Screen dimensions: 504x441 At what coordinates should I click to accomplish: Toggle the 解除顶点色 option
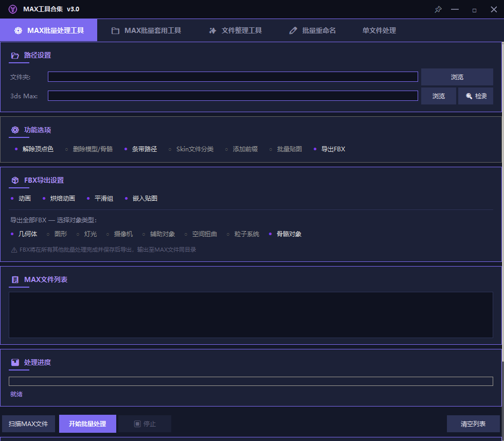pyautogui.click(x=34, y=149)
